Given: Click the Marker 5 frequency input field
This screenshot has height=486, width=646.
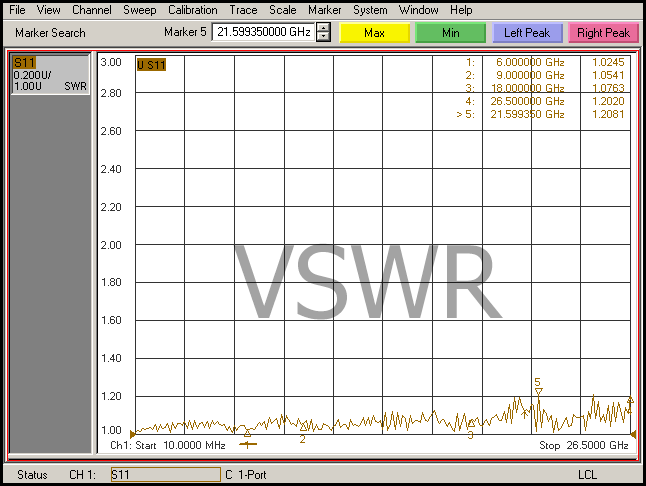Looking at the screenshot, I should click(263, 33).
